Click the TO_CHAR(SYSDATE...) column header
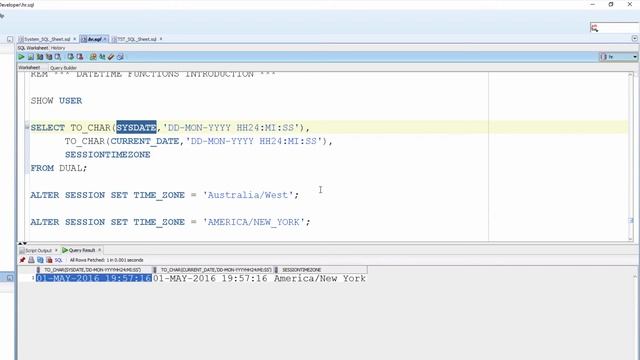Image resolution: width=640 pixels, height=360 pixels. 93,270
